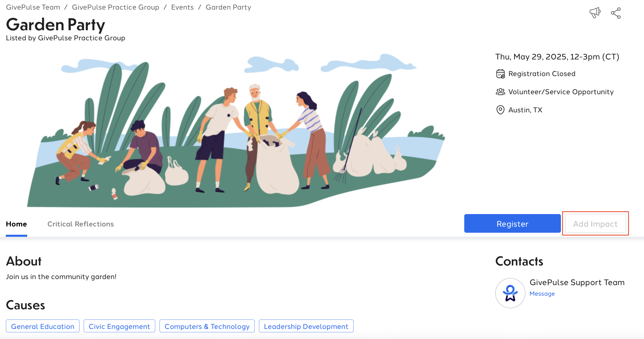Select the Computers & Technology cause tag

[x=207, y=326]
